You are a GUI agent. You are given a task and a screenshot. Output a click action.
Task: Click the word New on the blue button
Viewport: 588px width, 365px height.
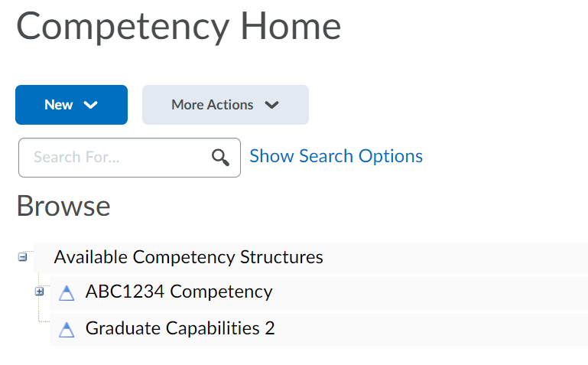tap(59, 105)
